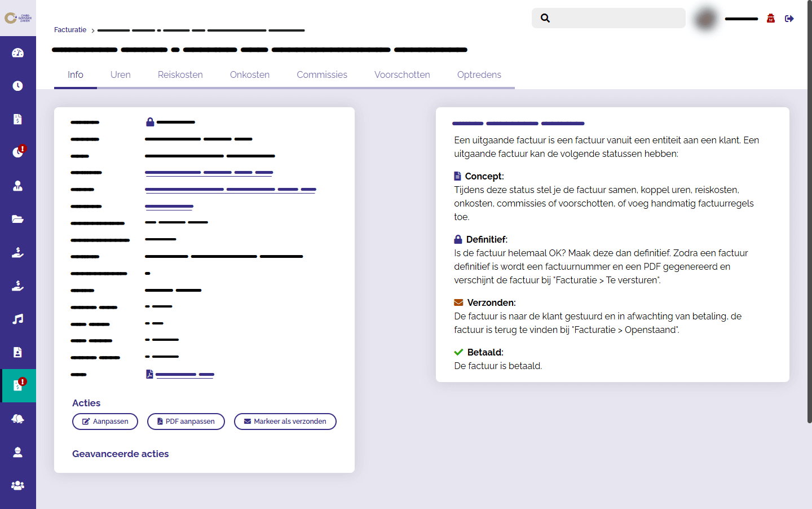Screen dimensions: 812x509
Task: Click the user avatar top right
Action: (x=705, y=18)
